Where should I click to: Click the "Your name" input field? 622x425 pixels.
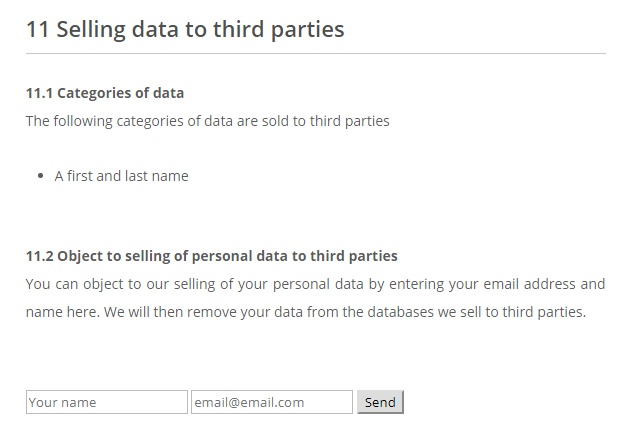click(107, 402)
